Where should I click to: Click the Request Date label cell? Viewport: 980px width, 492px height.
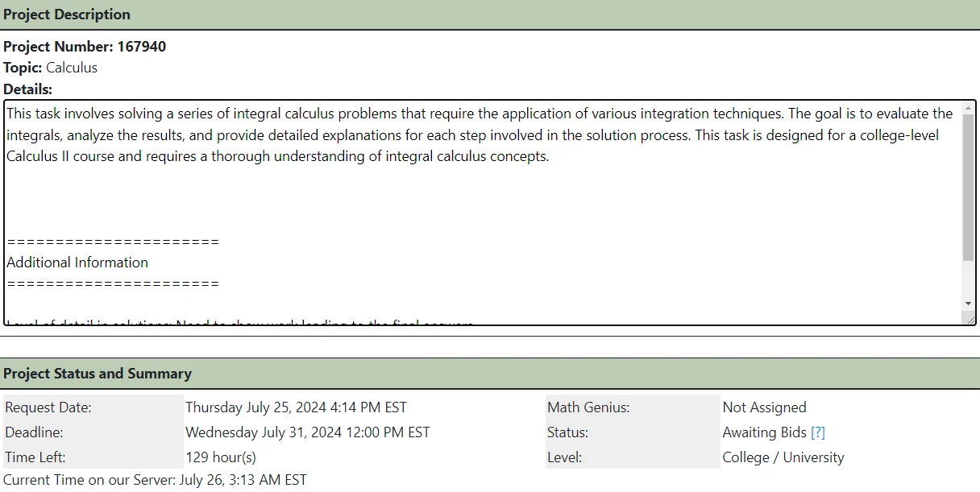pyautogui.click(x=93, y=407)
